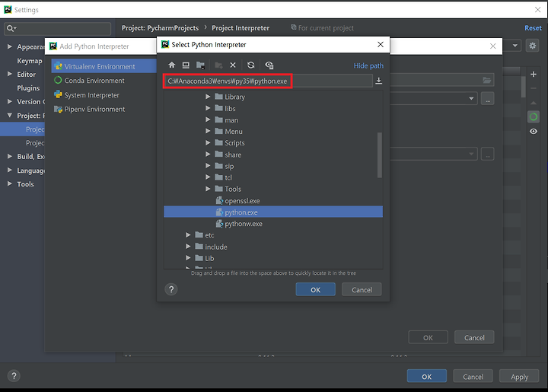Select python.exe file in tree
The height and width of the screenshot is (392, 548).
point(273,212)
